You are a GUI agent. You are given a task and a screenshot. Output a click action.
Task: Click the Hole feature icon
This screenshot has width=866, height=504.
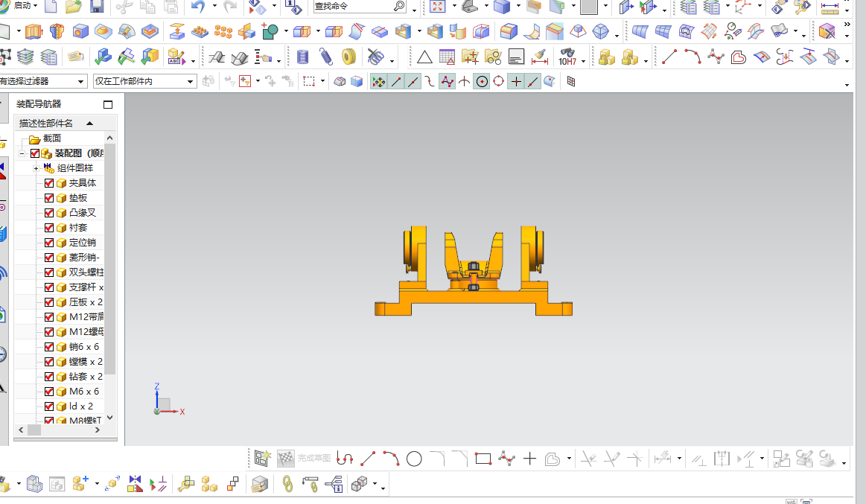point(80,31)
